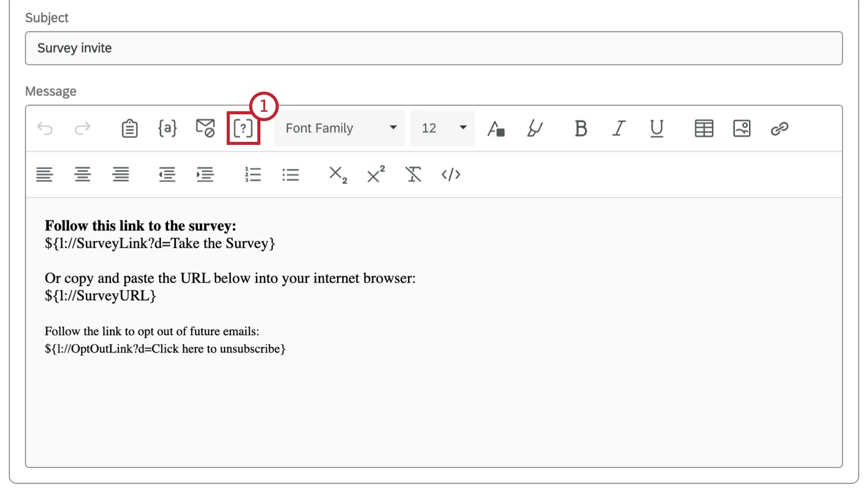This screenshot has width=868, height=499.
Task: Click the Subject field containing Survey invite
Action: pos(434,48)
